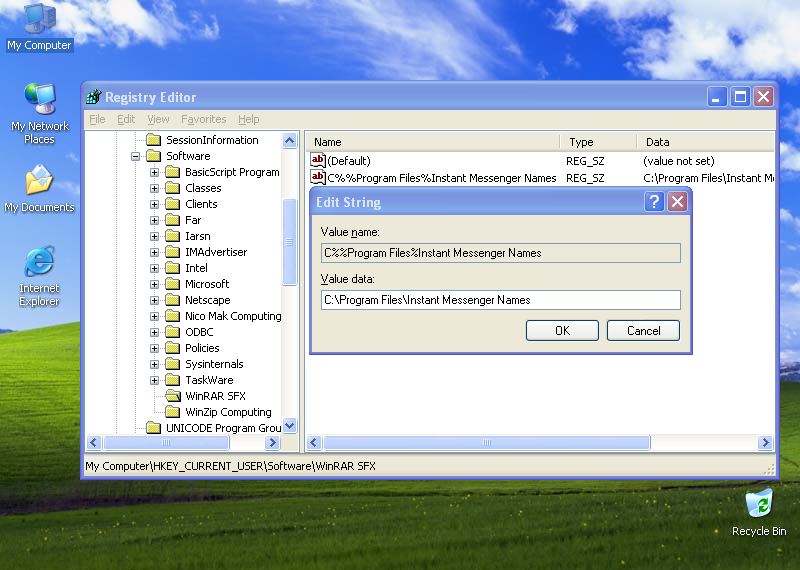Click the Registry Editor title bar icon
Screen dimensions: 800x570
pyautogui.click(x=93, y=96)
